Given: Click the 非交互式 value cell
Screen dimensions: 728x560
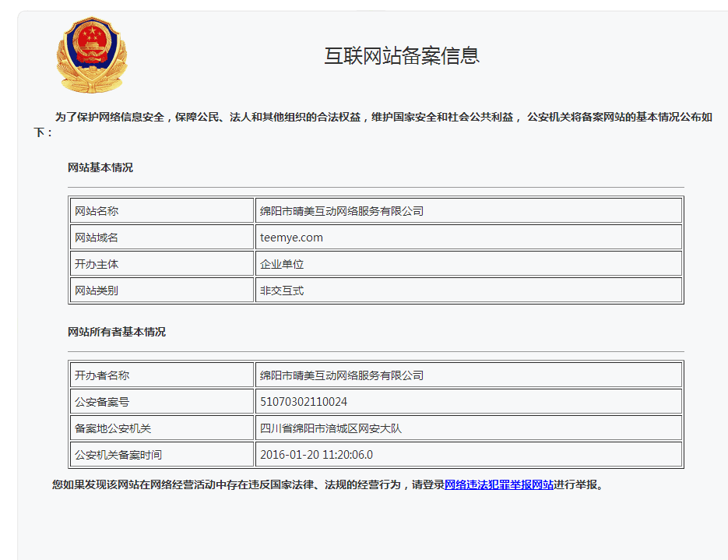Looking at the screenshot, I should pos(469,291).
